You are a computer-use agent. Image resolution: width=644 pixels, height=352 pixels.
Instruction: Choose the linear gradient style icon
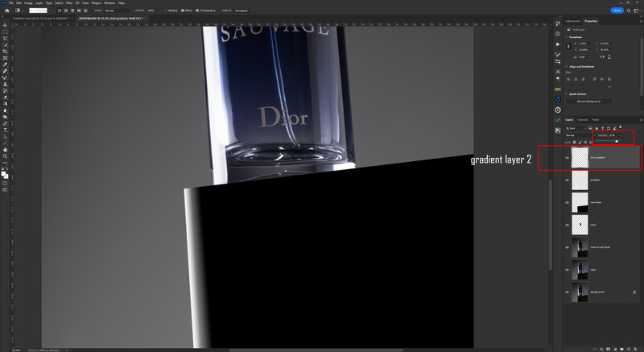(x=59, y=10)
